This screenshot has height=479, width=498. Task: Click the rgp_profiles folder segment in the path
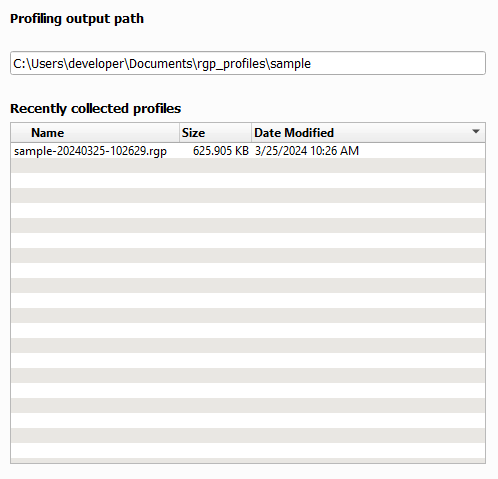pyautogui.click(x=231, y=64)
